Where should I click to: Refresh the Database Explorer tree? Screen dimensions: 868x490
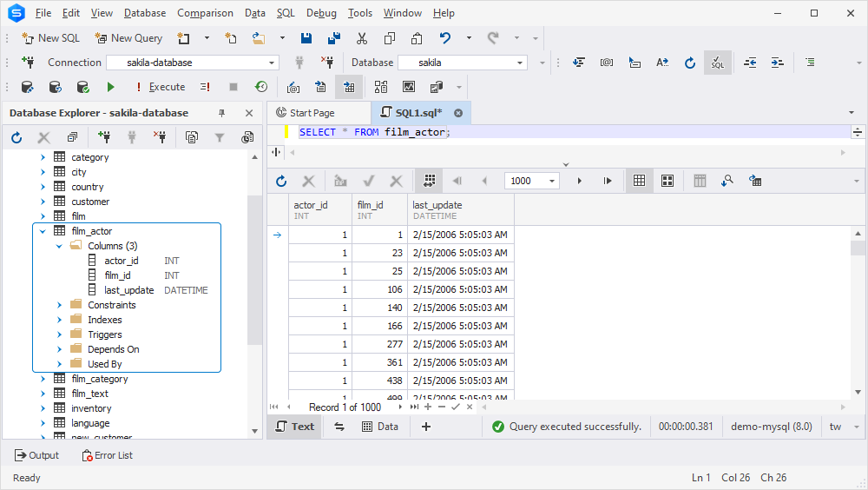click(x=16, y=137)
